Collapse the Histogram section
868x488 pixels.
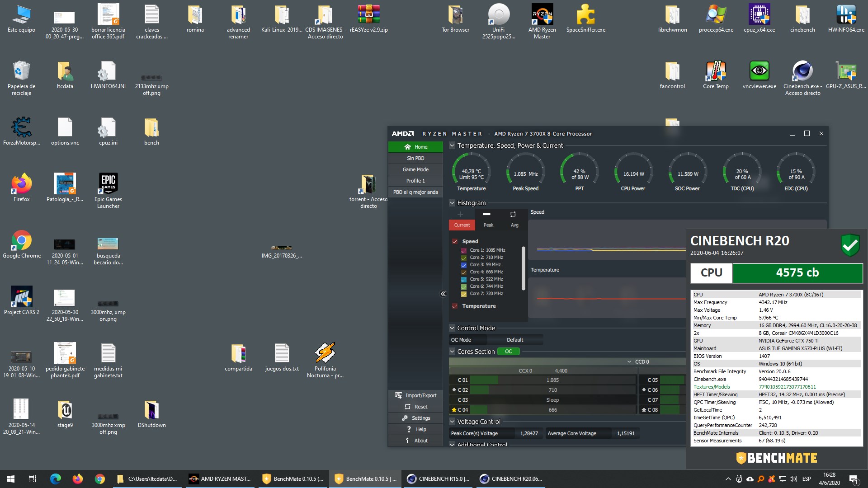pos(452,203)
